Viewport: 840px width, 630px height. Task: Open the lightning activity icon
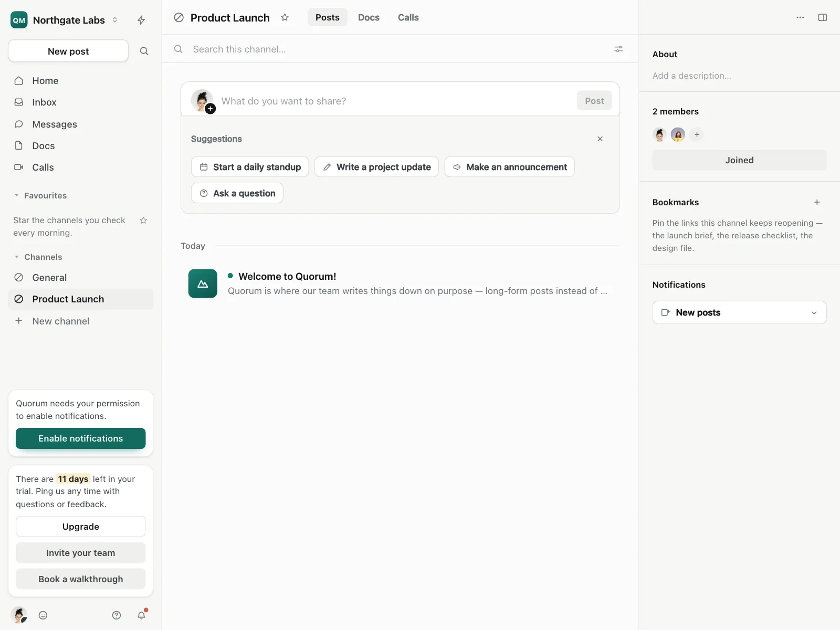point(141,20)
